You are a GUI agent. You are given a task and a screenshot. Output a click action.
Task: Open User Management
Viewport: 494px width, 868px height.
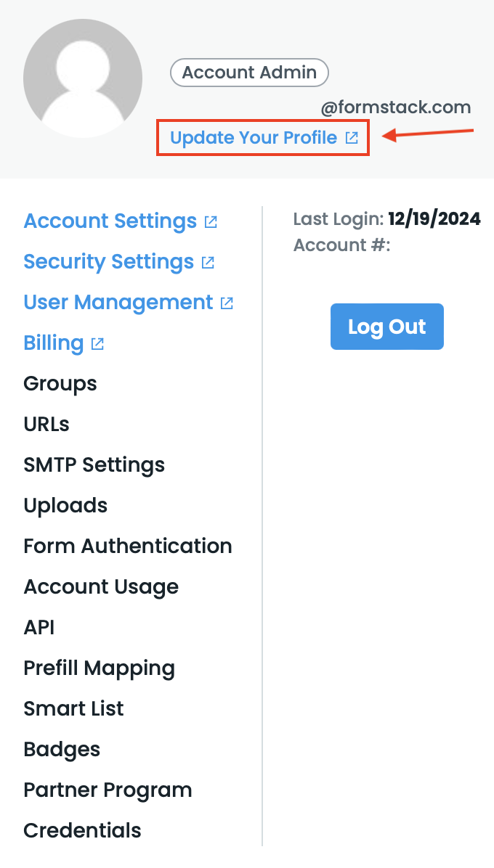point(118,302)
